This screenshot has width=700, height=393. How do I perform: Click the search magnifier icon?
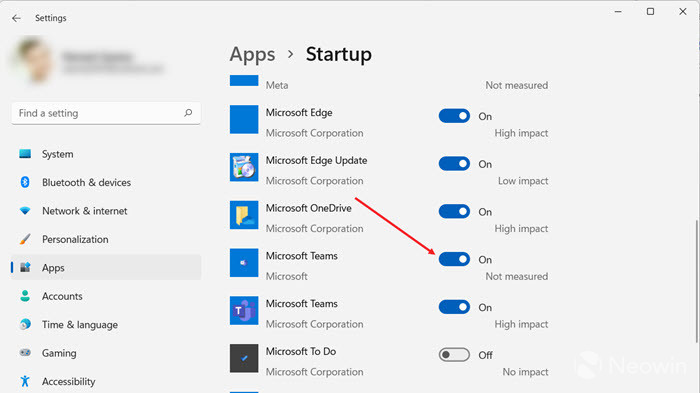188,113
